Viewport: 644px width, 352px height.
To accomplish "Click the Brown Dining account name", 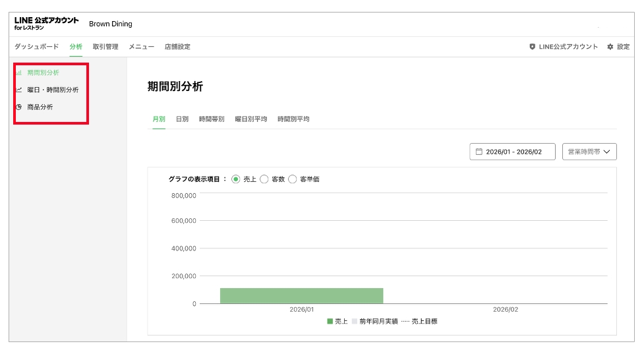I will 111,24.
